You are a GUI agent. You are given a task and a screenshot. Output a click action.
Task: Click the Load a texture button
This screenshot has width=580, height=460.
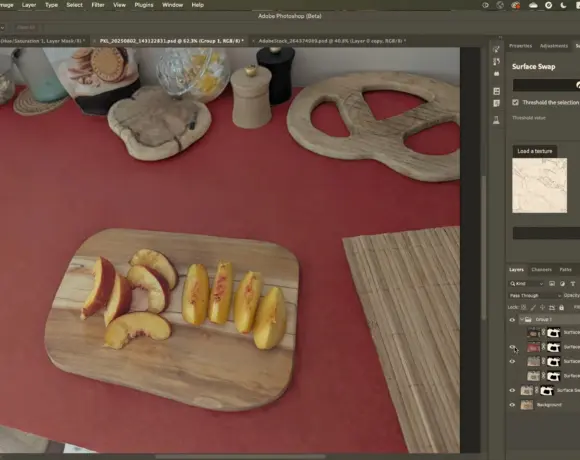(535, 151)
